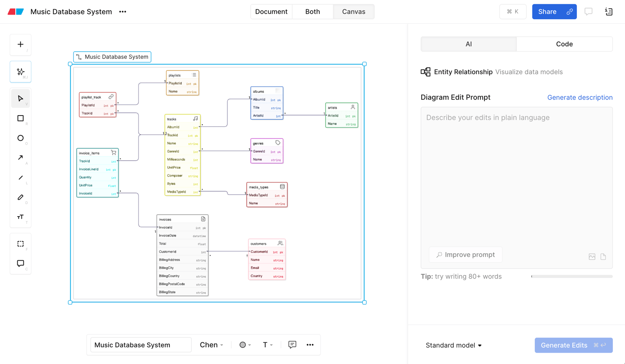Image resolution: width=625 pixels, height=364 pixels.
Task: Switch to Canvas view
Action: coord(354,12)
